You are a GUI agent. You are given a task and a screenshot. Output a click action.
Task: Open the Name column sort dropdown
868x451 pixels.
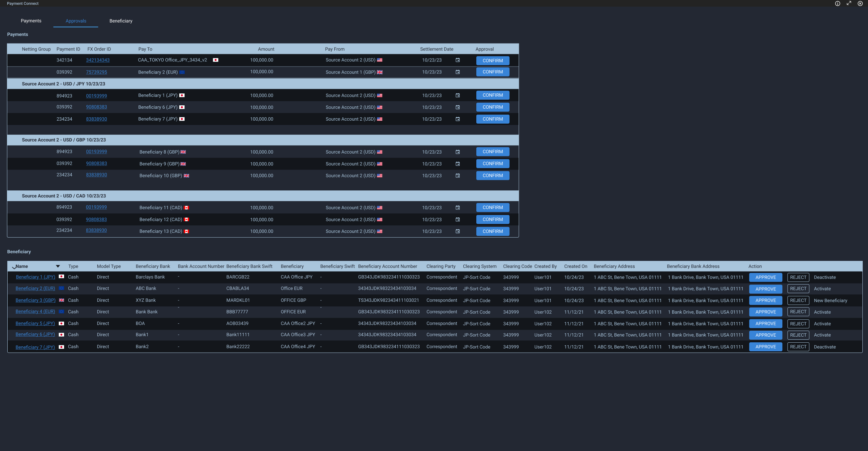[x=58, y=266]
